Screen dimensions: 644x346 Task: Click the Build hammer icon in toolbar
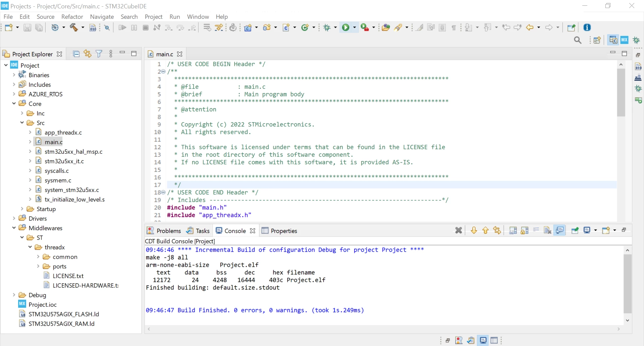(x=74, y=28)
